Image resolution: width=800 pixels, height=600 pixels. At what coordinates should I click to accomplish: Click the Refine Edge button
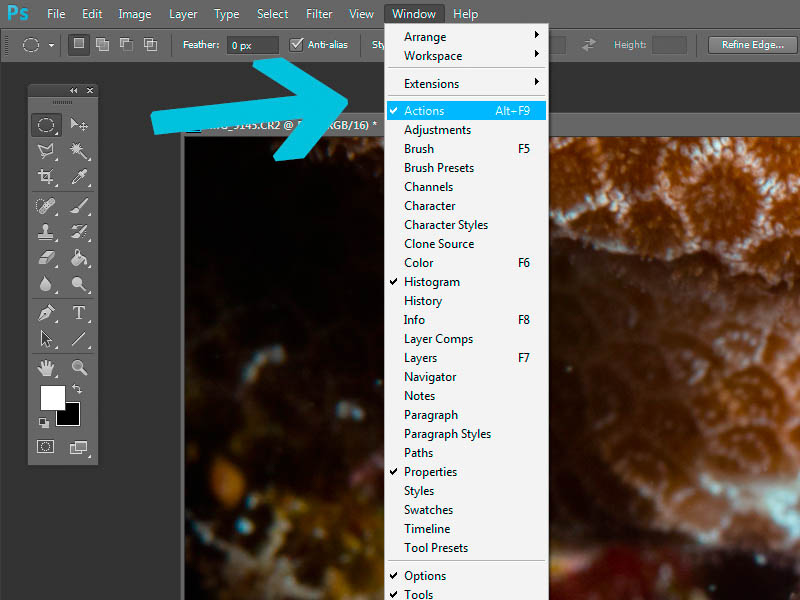(x=753, y=45)
